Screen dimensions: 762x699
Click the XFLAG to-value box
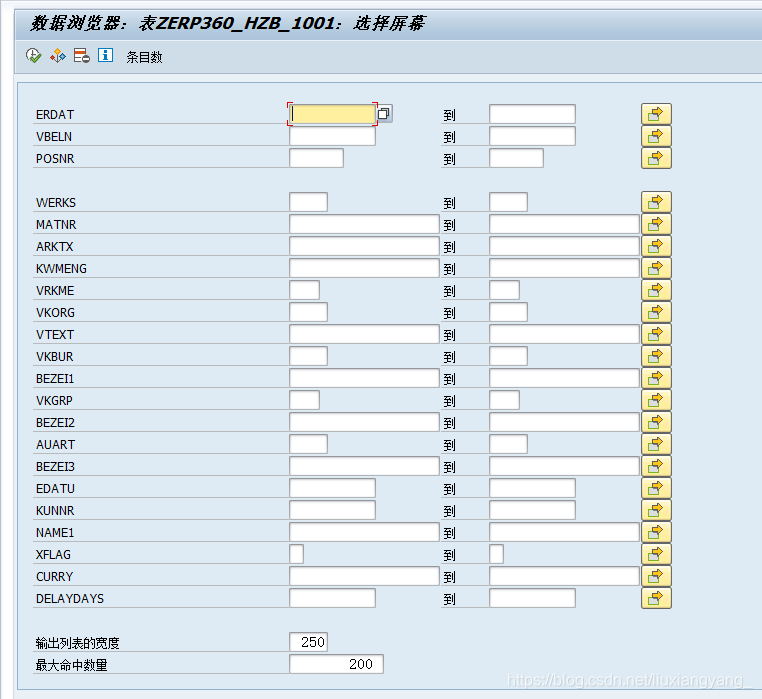496,554
